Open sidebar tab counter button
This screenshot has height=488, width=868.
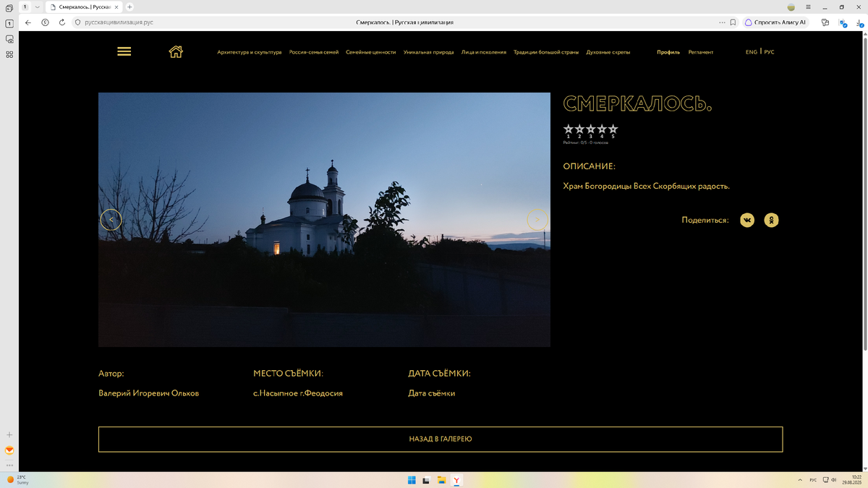pos(9,23)
